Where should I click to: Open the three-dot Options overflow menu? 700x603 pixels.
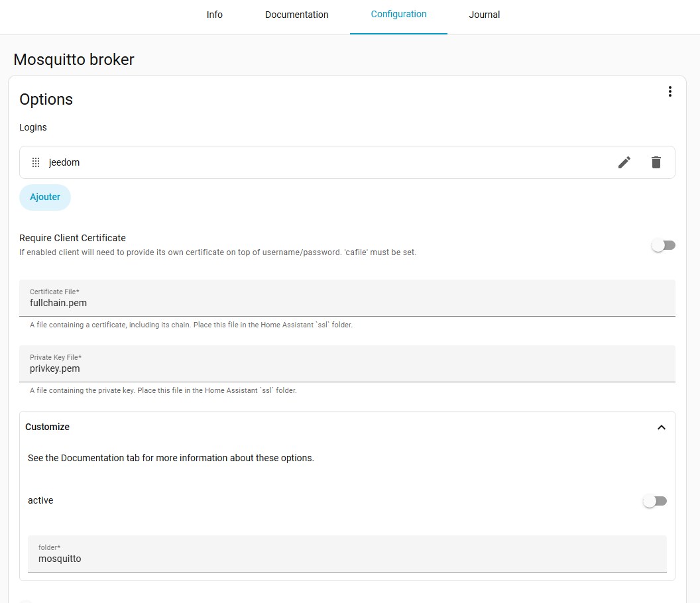click(670, 91)
